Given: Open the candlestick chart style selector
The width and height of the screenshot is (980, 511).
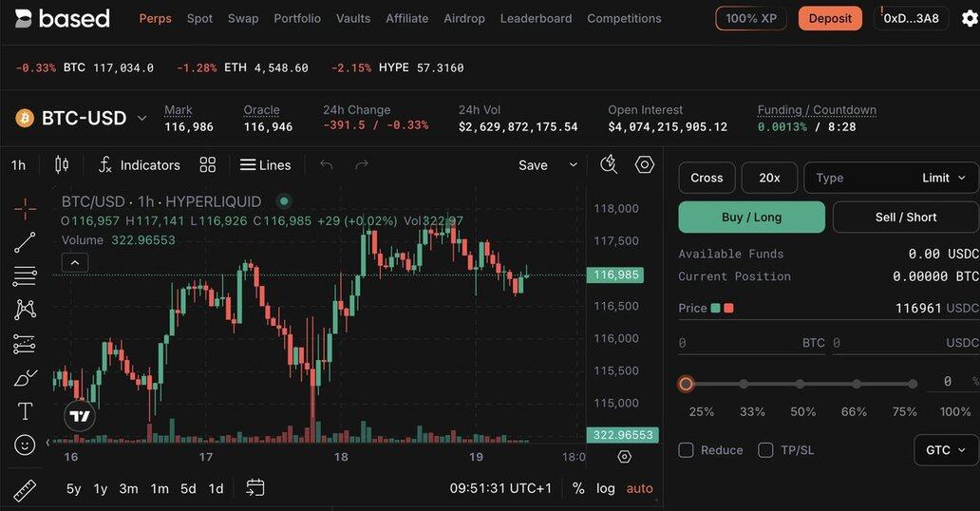Looking at the screenshot, I should (x=61, y=164).
